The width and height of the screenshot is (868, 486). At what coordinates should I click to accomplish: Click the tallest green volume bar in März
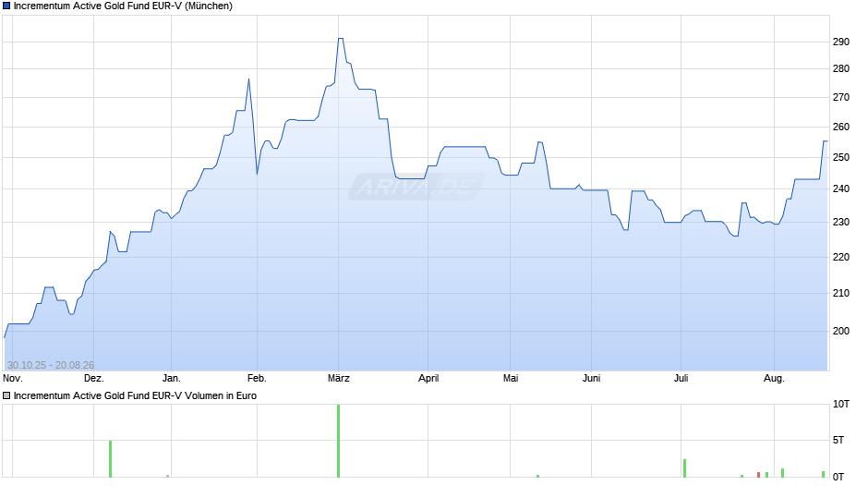coord(338,441)
